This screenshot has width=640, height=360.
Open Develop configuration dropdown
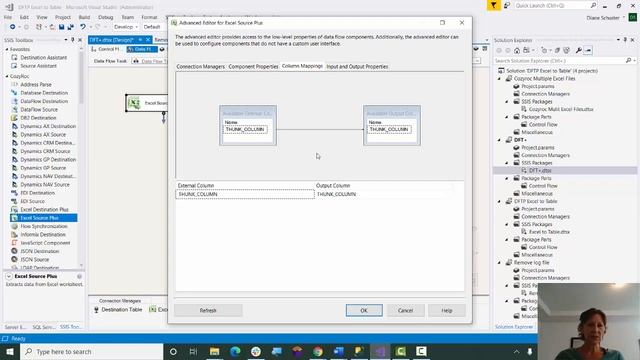point(125,27)
